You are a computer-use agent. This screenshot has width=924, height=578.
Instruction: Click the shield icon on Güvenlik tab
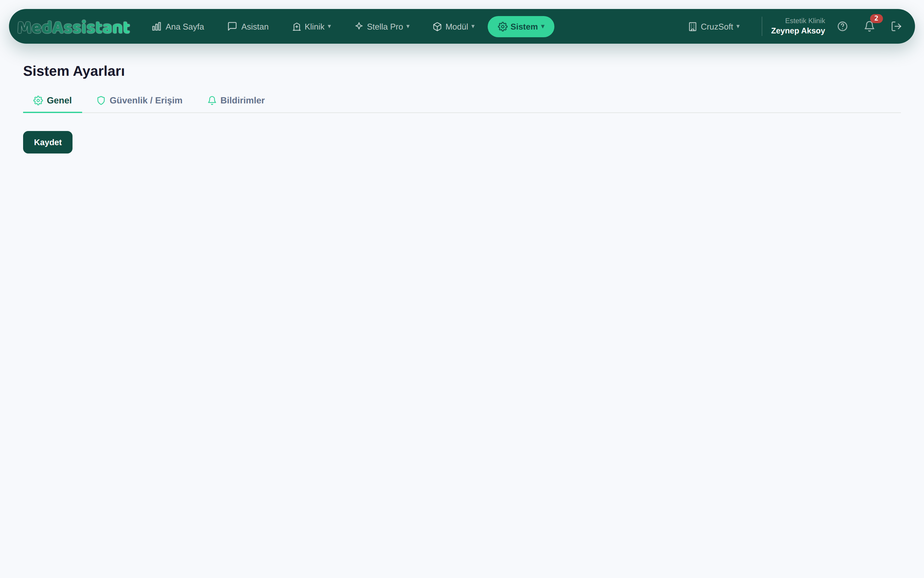[101, 101]
